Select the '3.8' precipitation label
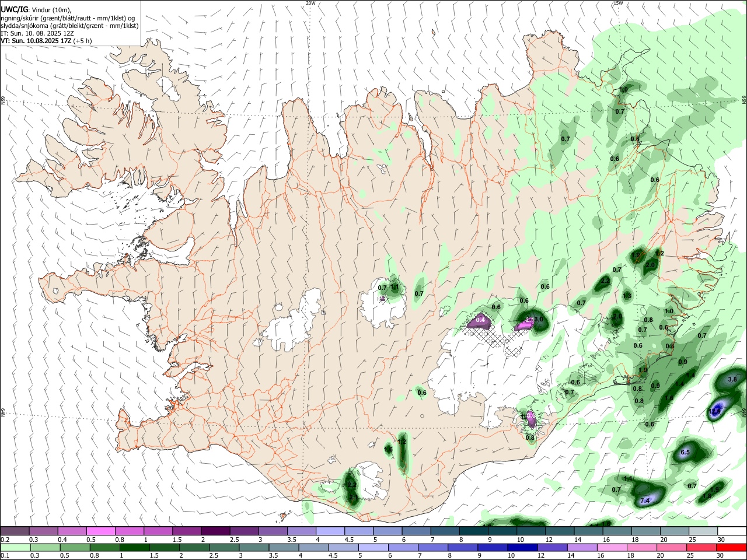Image resolution: width=747 pixels, height=560 pixels. pos(733,379)
